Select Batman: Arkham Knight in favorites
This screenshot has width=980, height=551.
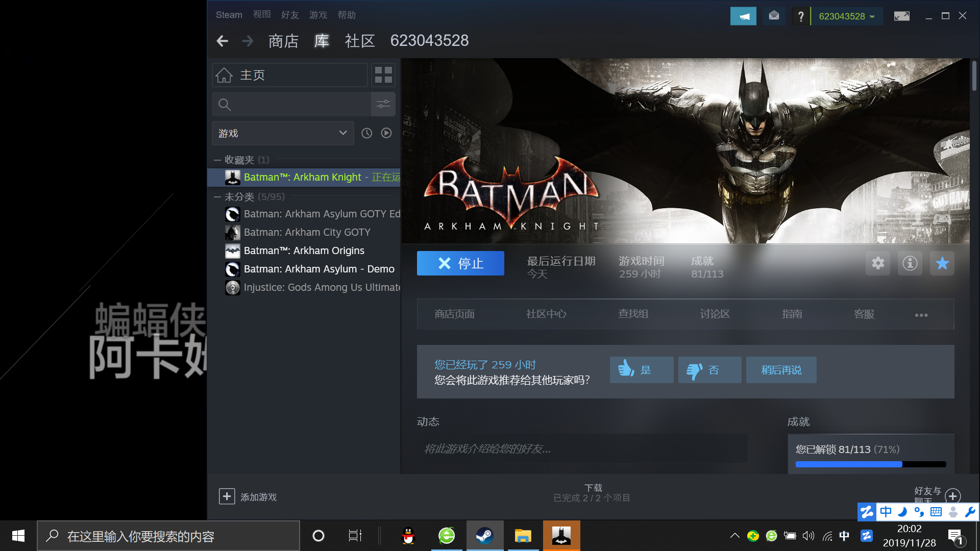[x=304, y=177]
